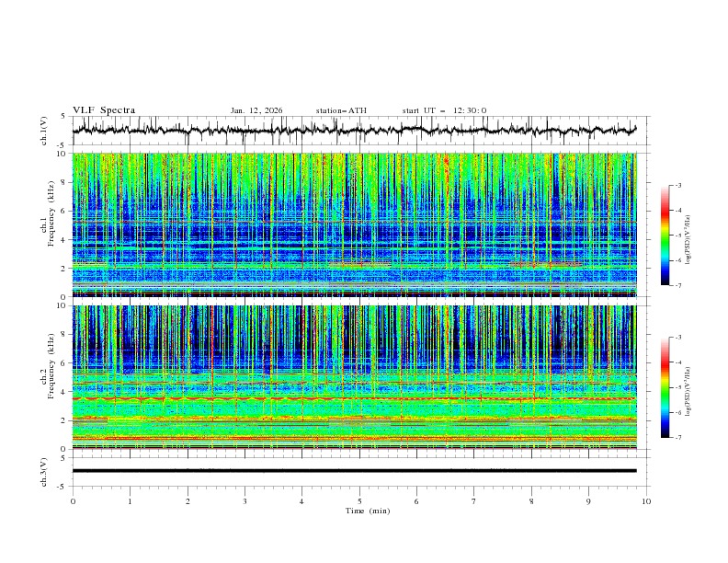
Task: Click the "station=ATH" header label
Action: tap(341, 110)
